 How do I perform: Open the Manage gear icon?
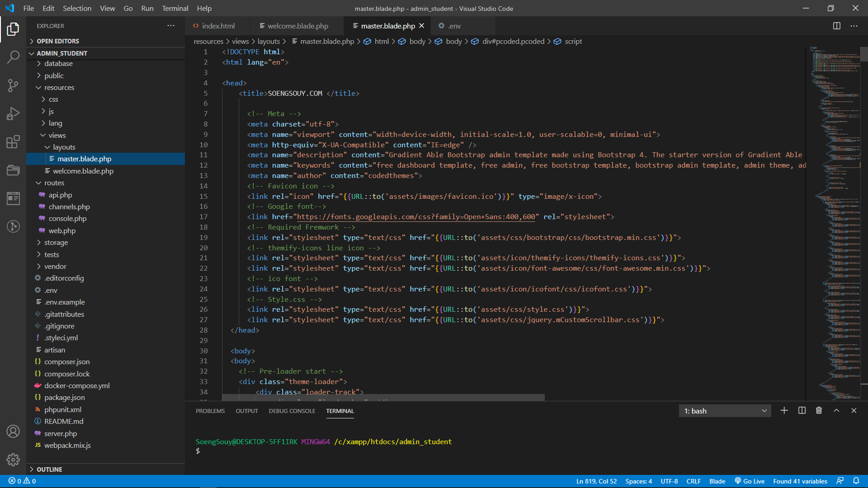tap(13, 460)
